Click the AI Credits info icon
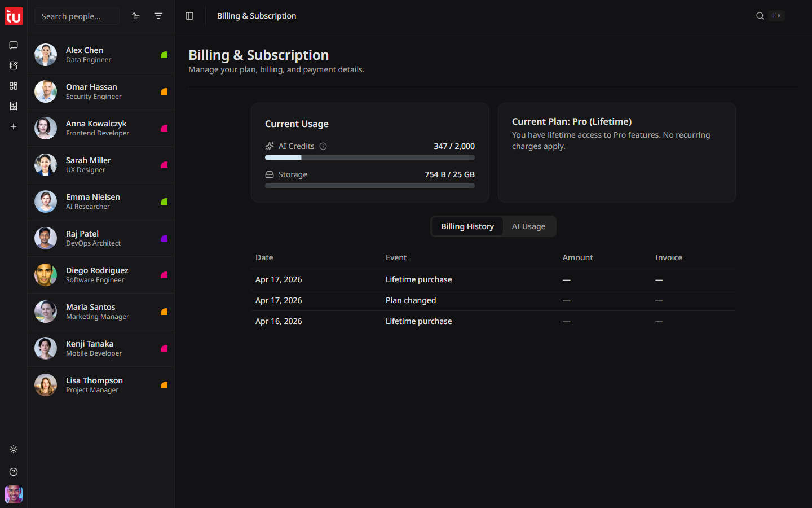 (323, 146)
